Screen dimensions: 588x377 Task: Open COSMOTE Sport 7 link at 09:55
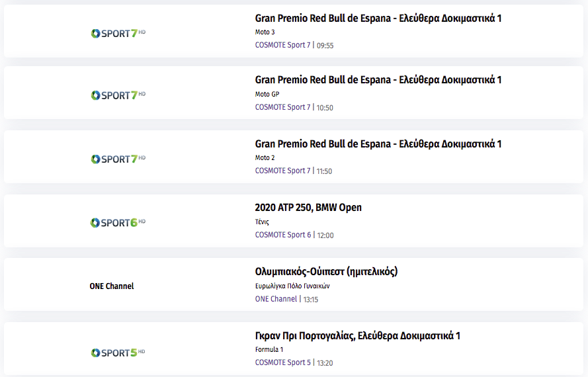[282, 45]
